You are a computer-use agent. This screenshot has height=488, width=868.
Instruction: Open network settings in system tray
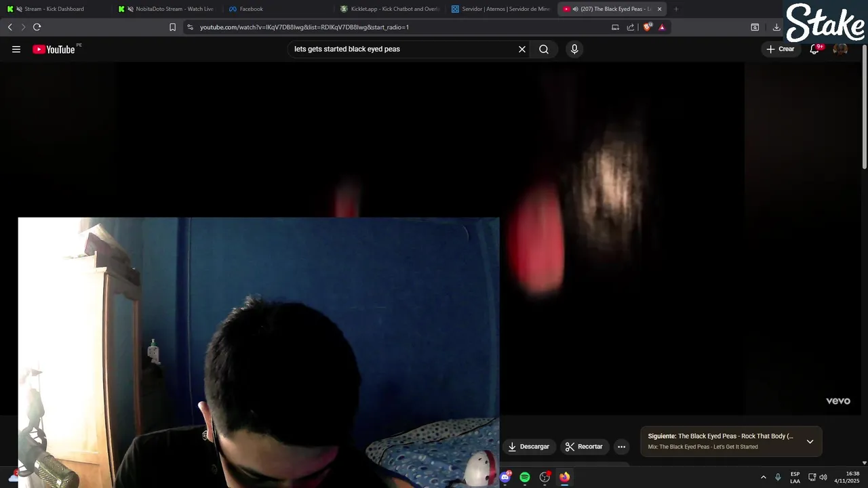pos(812,477)
